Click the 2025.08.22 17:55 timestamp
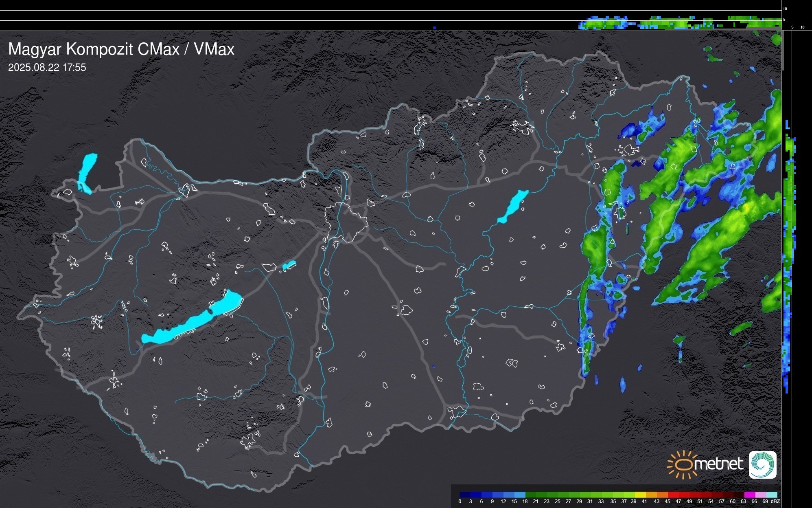This screenshot has height=508, width=812. tap(47, 68)
